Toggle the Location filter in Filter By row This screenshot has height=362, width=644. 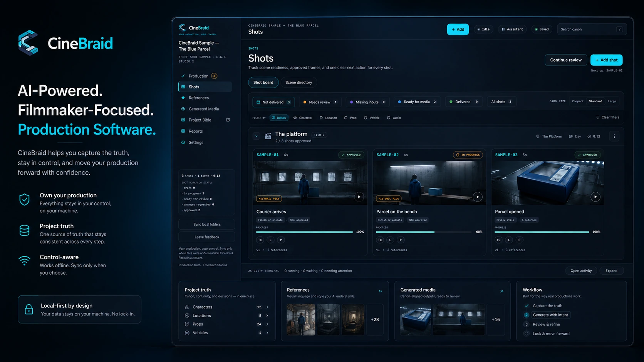[328, 118]
